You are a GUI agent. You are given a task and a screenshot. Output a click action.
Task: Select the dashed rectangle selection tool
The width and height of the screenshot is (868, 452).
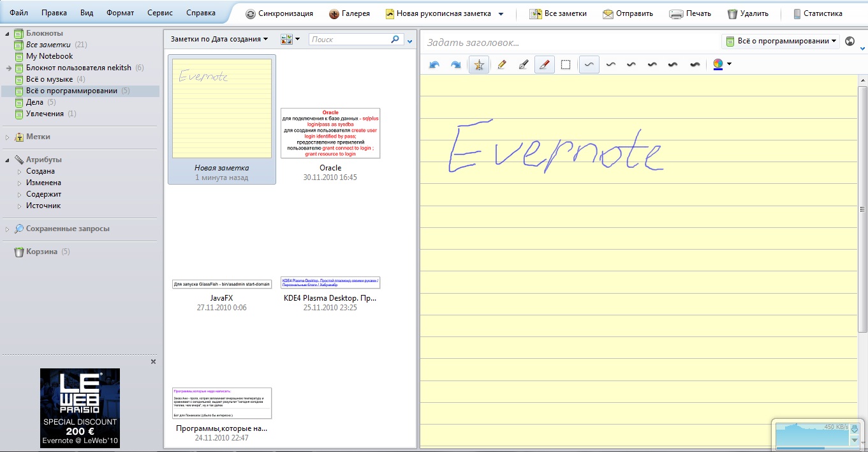click(x=565, y=64)
